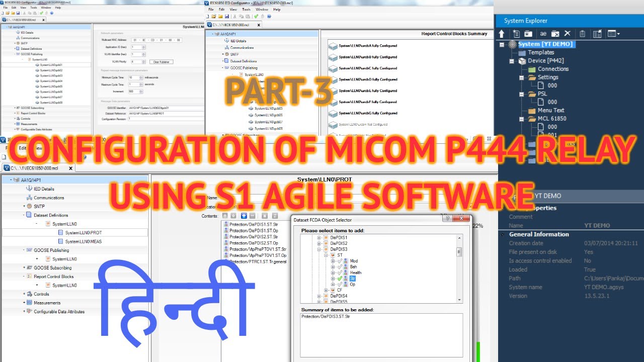Toggle the Str checkmark in DisPDIS3 ST
The image size is (644, 362).
click(x=340, y=279)
